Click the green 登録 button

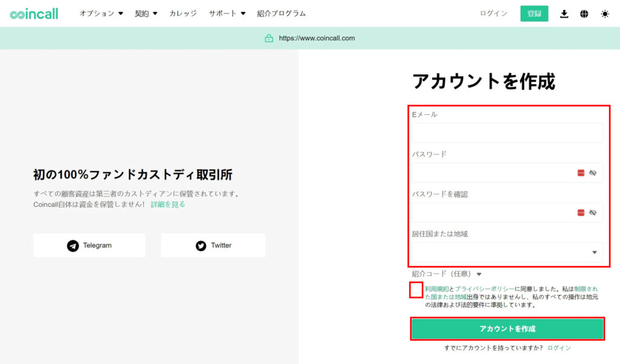pos(534,13)
